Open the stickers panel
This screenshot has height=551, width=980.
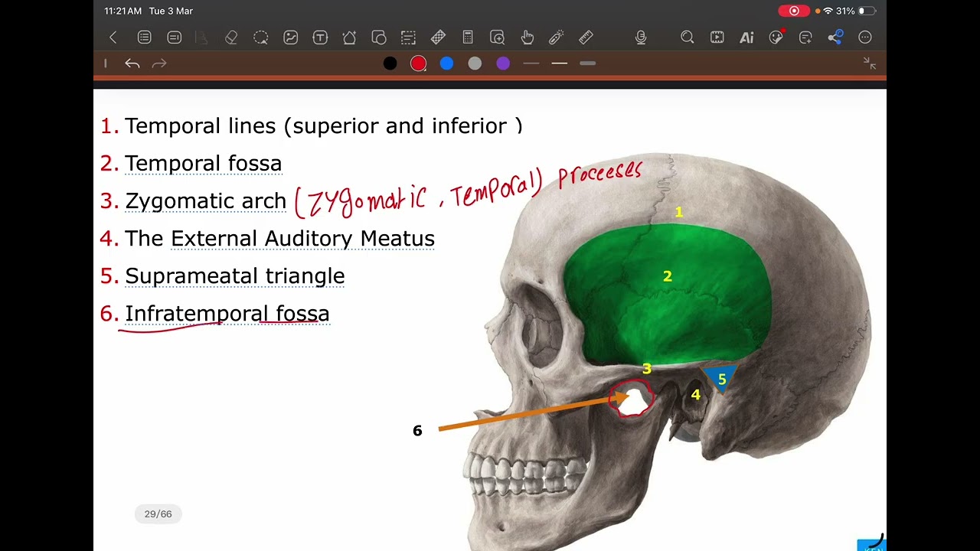click(776, 37)
